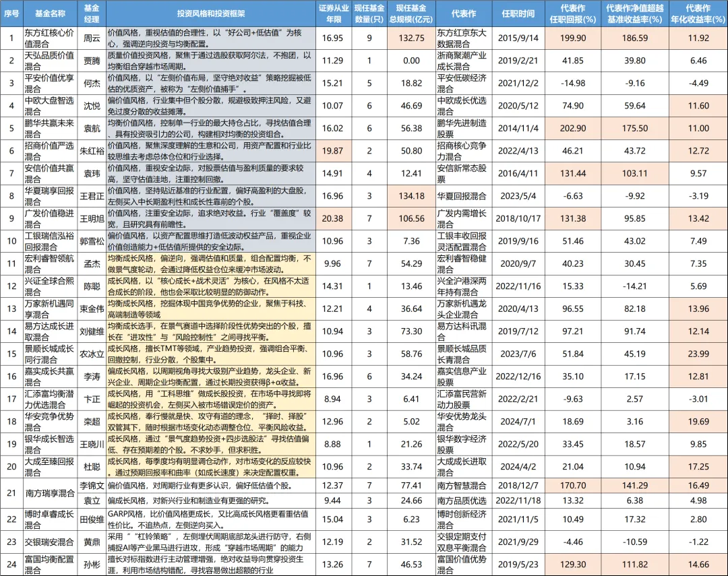Click manager cell 栾超
728x576 pixels.
(x=92, y=422)
